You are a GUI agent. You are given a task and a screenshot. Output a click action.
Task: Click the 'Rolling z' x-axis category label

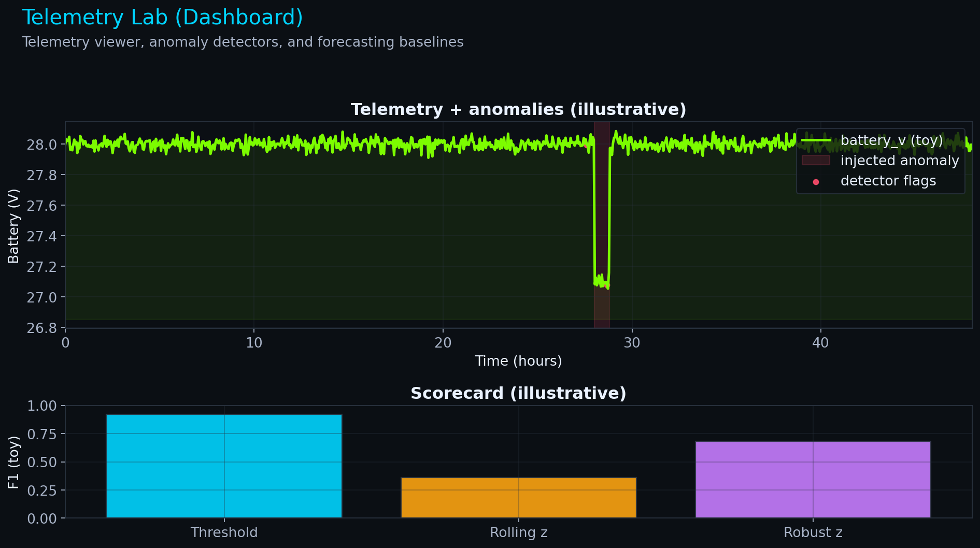518,532
